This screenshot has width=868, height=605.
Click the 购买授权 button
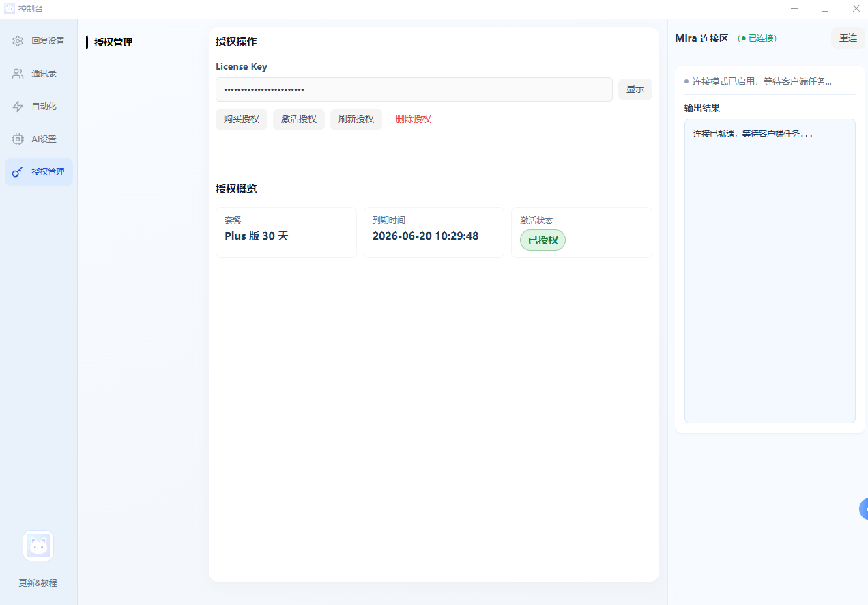(x=242, y=119)
